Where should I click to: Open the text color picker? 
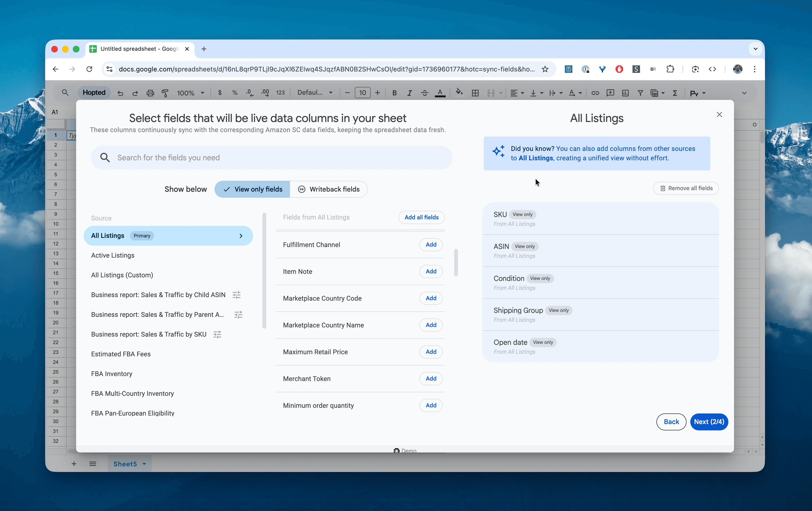440,93
